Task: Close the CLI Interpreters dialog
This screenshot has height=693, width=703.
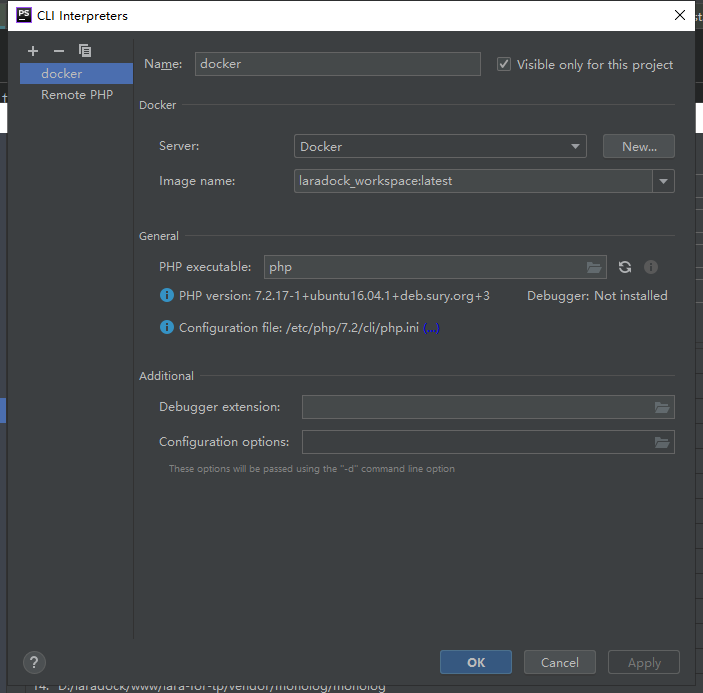Action: (681, 15)
